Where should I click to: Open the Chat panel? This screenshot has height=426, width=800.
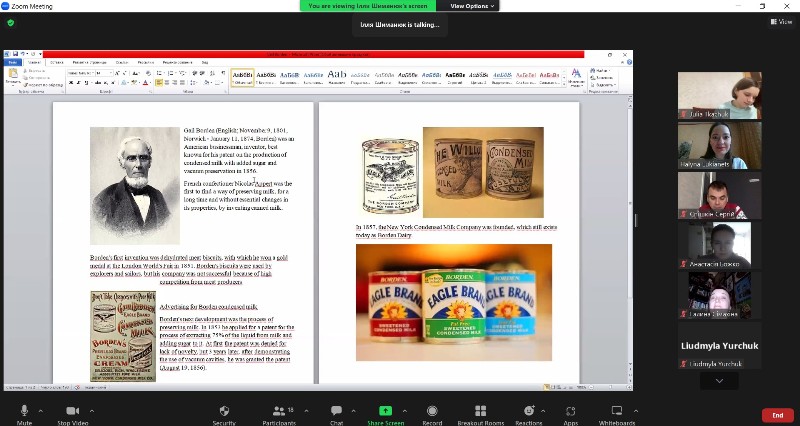click(337, 411)
